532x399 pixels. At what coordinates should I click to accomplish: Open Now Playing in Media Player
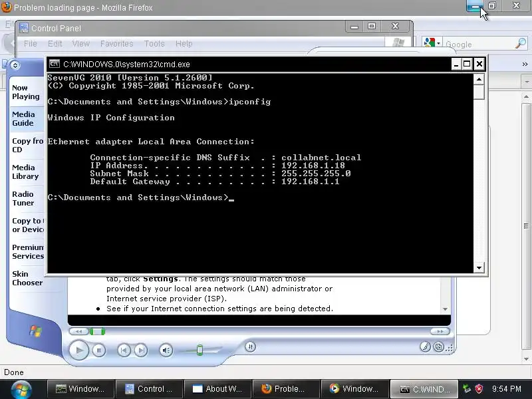(x=26, y=92)
